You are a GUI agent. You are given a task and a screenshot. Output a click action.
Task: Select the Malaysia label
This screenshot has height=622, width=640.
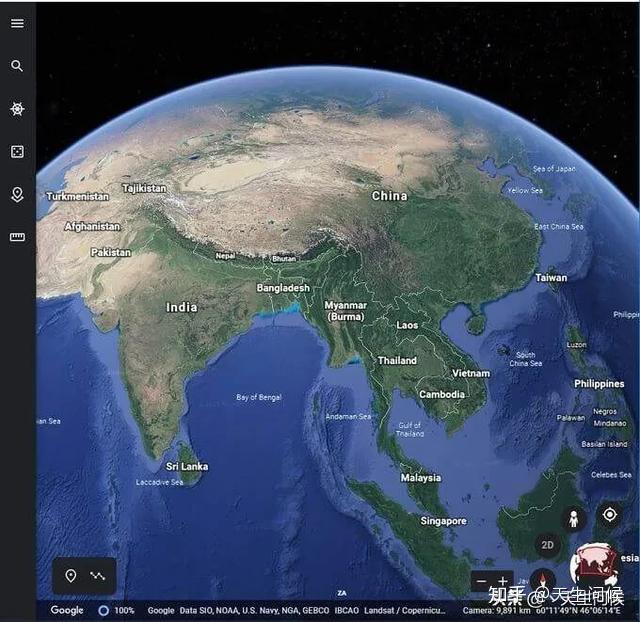point(421,478)
